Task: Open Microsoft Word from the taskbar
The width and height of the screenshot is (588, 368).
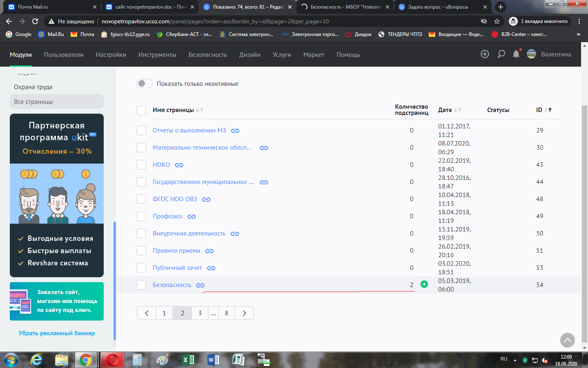Action: tap(213, 360)
